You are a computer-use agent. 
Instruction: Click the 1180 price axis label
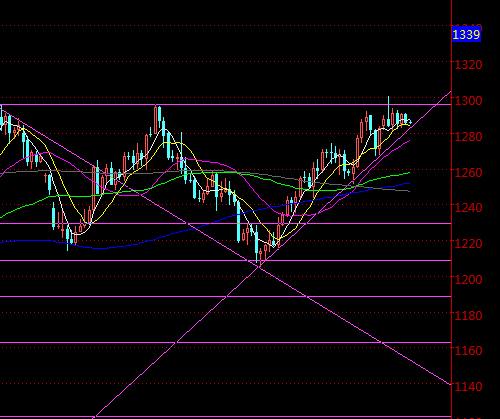pos(469,315)
